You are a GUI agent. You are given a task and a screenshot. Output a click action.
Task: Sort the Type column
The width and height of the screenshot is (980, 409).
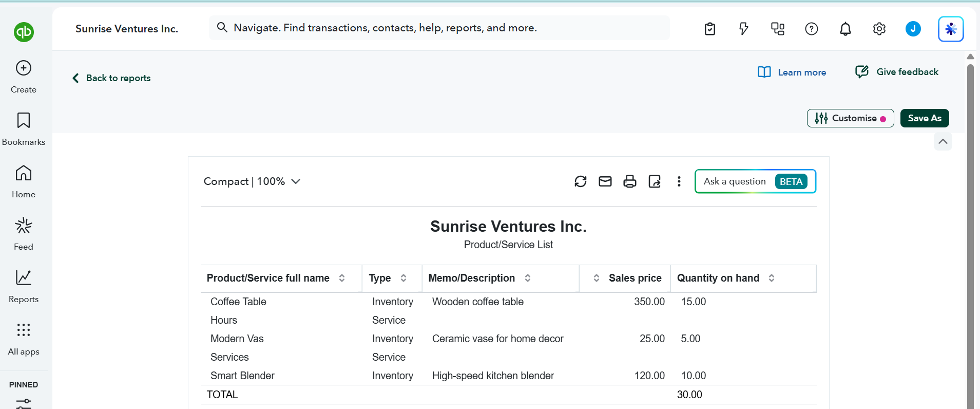403,278
